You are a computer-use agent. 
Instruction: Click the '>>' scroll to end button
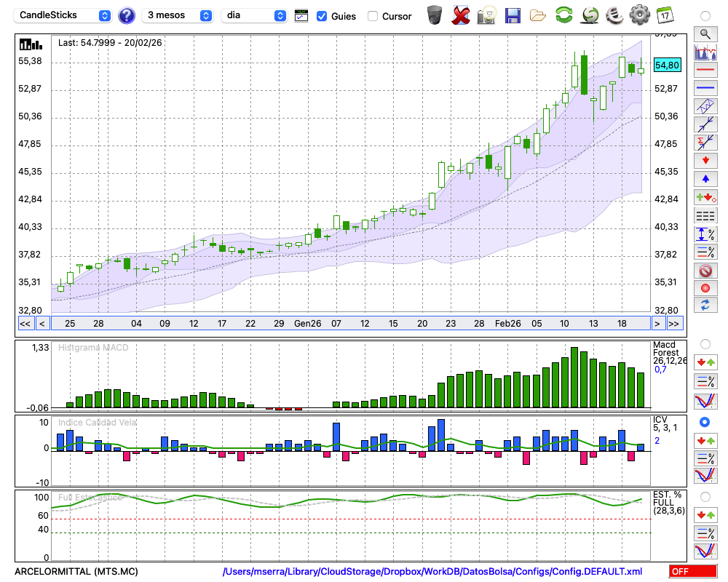674,323
